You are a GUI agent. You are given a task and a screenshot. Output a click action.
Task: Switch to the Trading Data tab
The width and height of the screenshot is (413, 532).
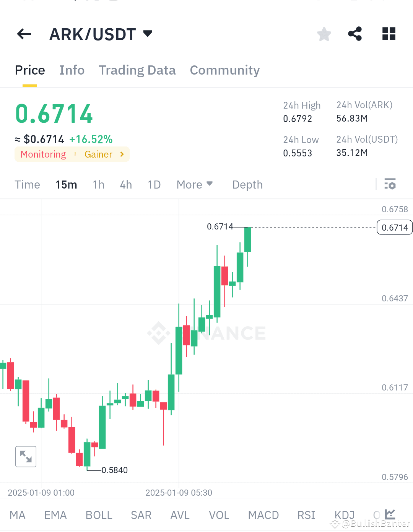tap(137, 70)
